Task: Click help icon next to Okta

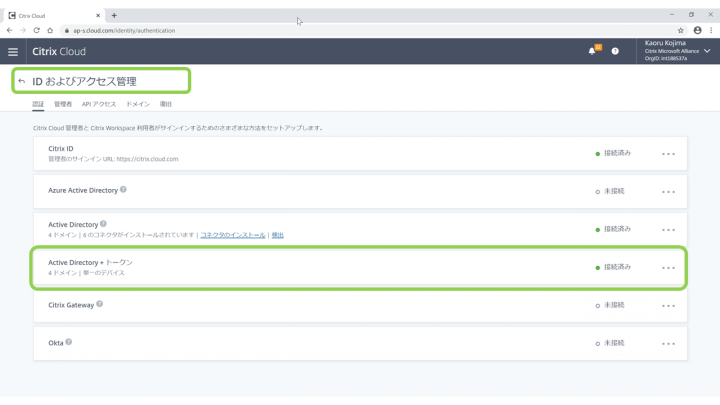Action: [x=69, y=342]
